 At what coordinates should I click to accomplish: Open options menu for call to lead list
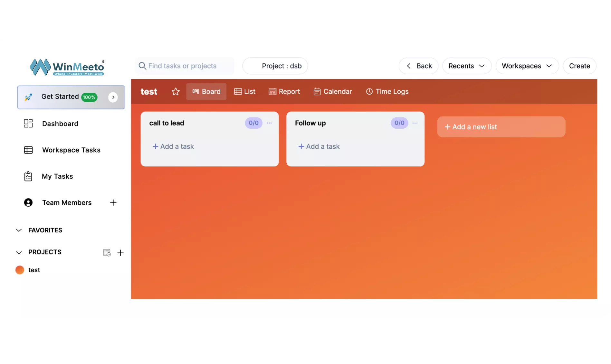269,123
